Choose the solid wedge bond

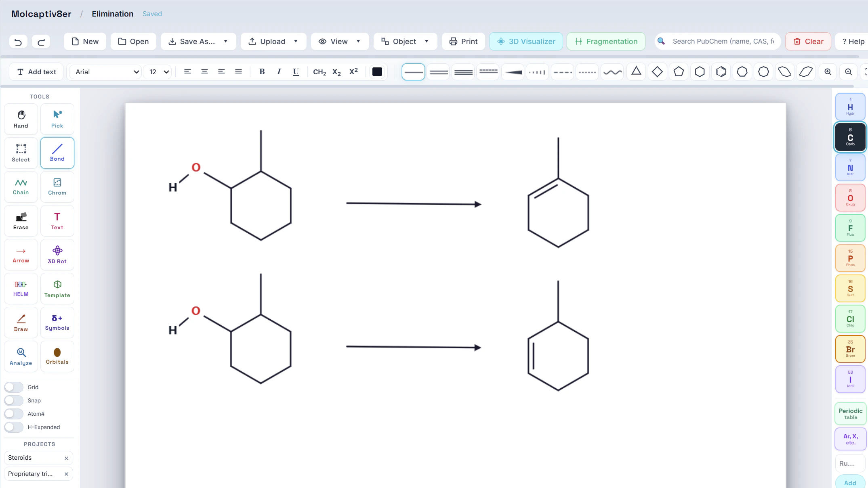click(x=513, y=72)
